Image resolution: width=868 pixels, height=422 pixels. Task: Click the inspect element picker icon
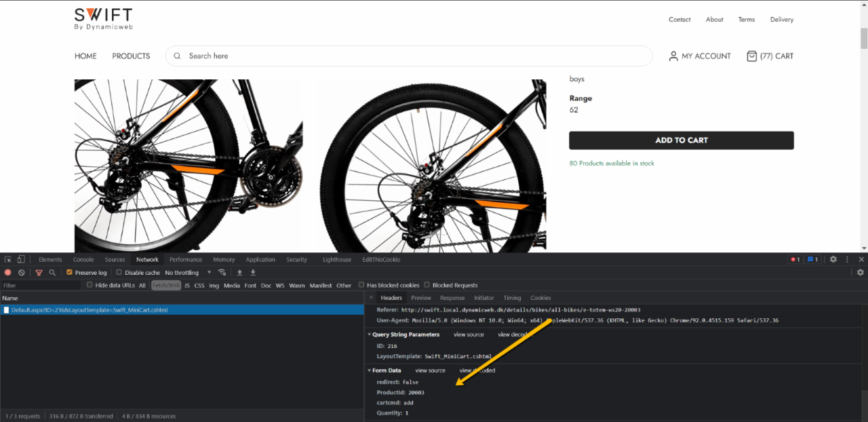pos(8,259)
